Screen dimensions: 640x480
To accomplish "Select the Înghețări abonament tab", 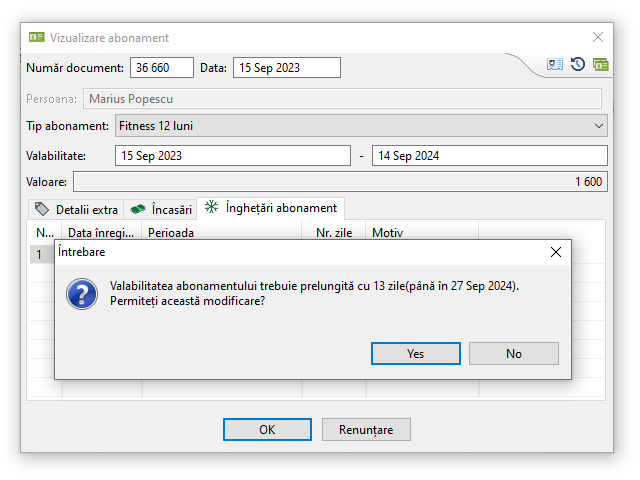I will tap(270, 208).
